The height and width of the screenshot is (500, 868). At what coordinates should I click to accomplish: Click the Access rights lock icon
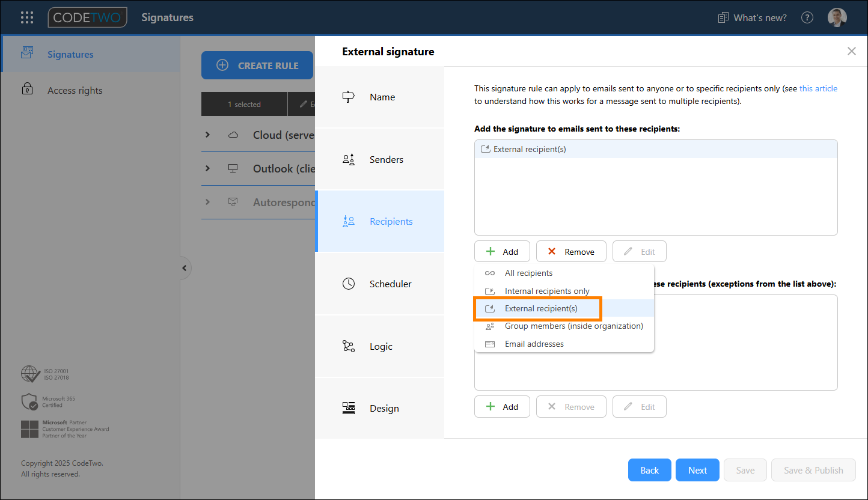point(27,90)
